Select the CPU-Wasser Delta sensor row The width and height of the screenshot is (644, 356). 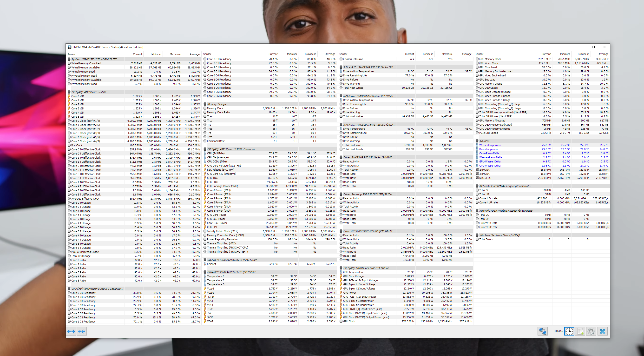[x=490, y=166]
